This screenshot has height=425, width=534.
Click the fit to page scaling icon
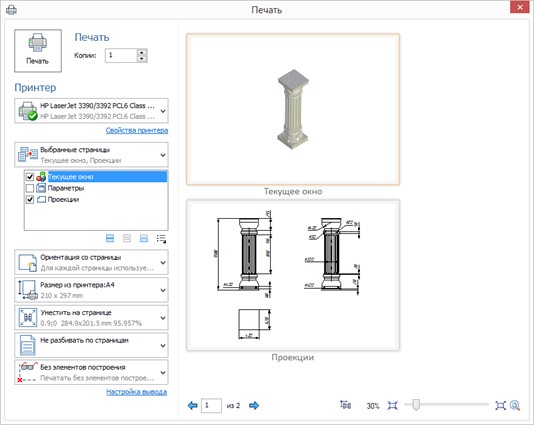tap(28, 317)
